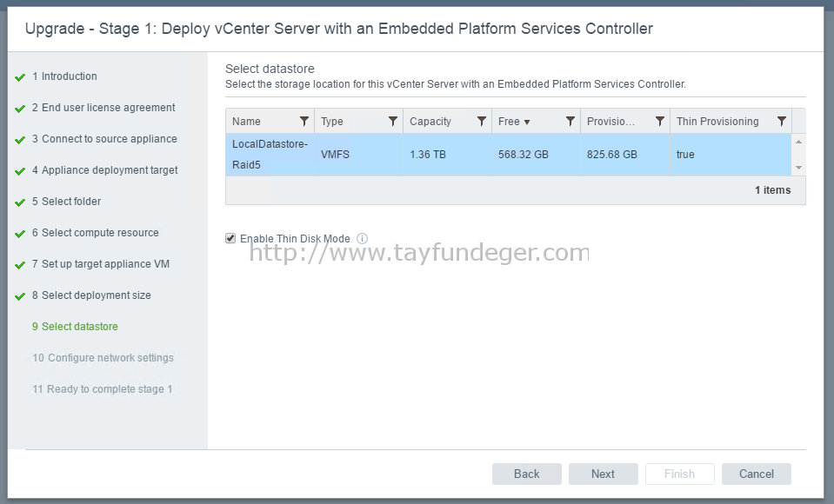Click the Free column sort arrow

(527, 123)
